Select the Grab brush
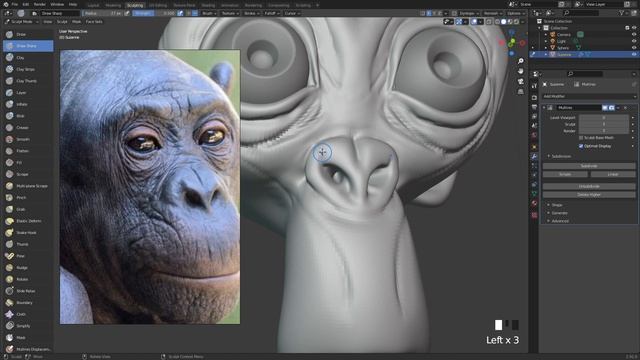 tap(28, 209)
